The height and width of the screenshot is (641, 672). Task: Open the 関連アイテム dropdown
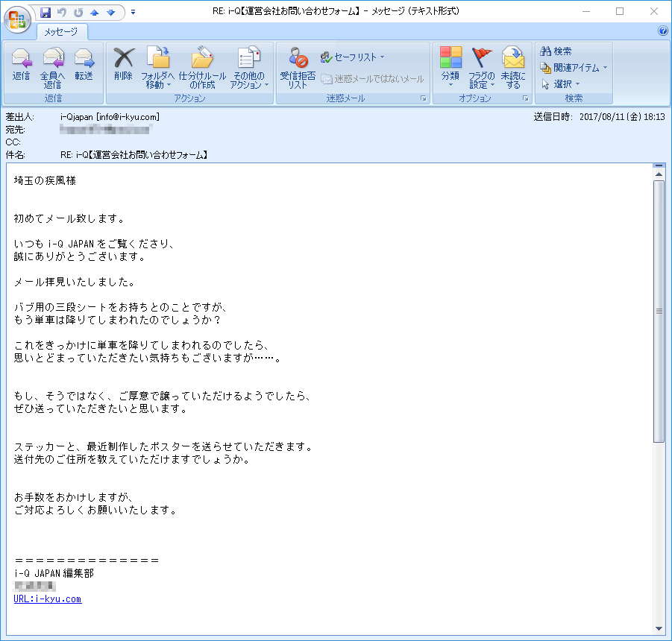point(574,68)
